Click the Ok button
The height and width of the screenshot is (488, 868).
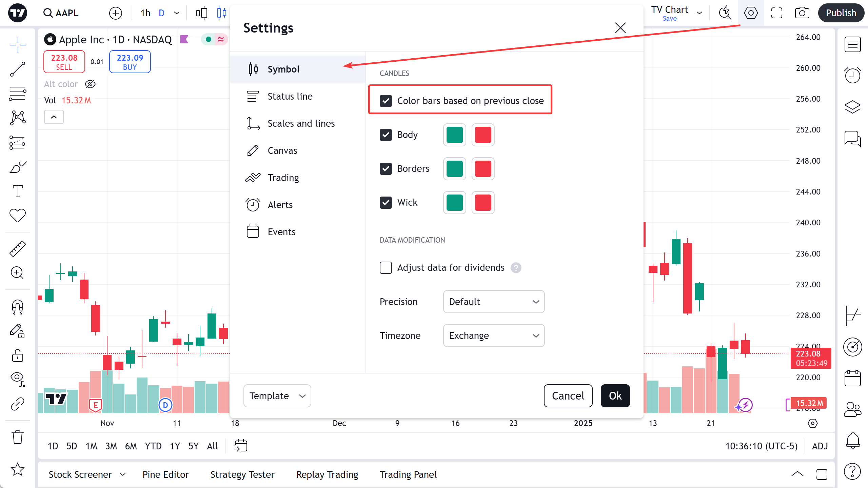(615, 396)
